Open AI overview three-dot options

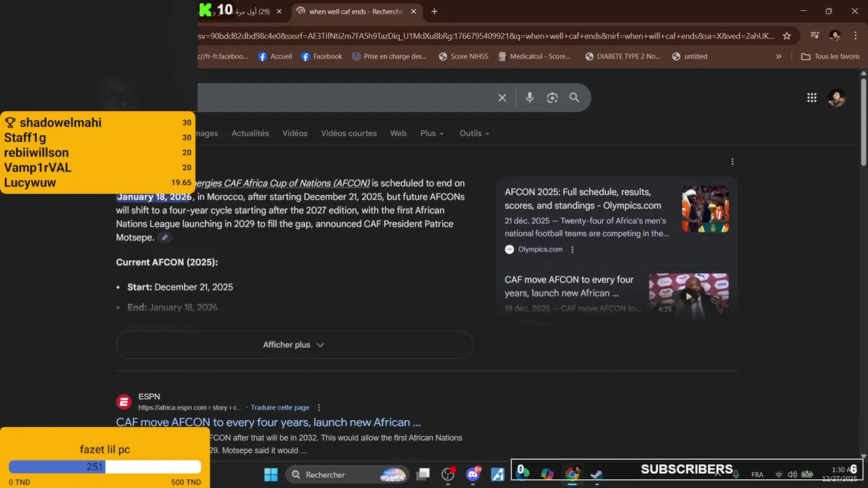(x=732, y=161)
